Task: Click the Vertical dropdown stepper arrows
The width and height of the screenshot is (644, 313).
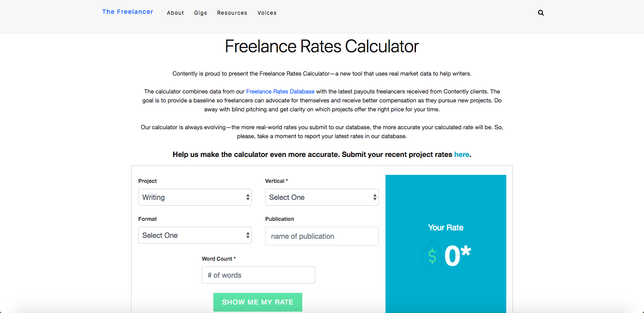Action: click(375, 197)
